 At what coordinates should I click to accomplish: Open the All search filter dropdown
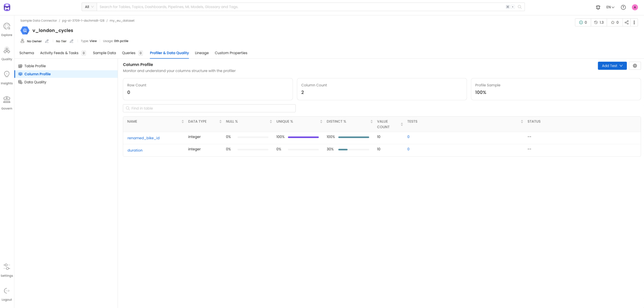[89, 7]
